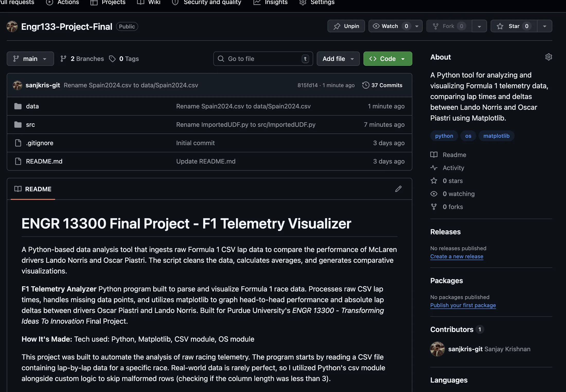Open the Insights tab
Viewport: 566px width, 392px height.
[270, 3]
